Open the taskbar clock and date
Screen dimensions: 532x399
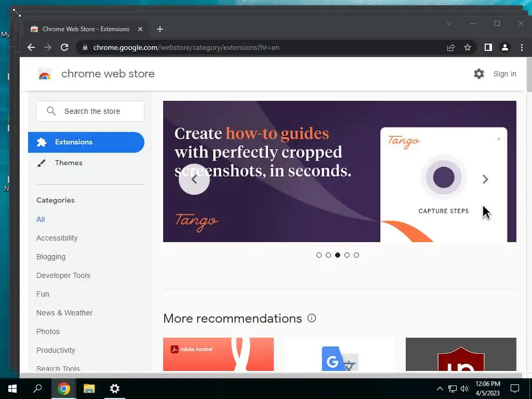tap(487, 389)
